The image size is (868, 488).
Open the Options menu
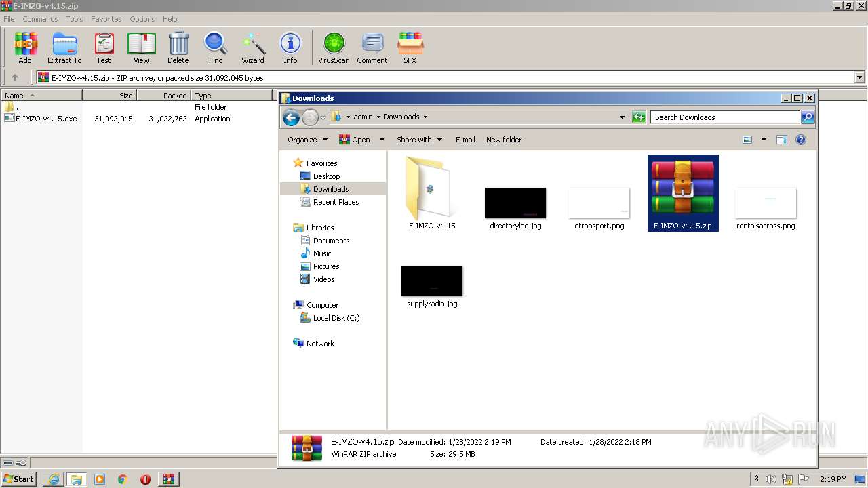(142, 19)
